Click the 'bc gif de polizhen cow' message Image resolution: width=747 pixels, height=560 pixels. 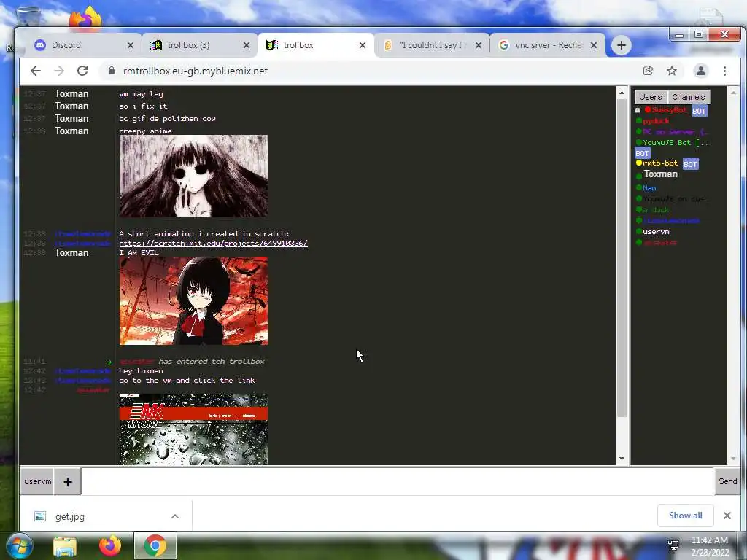click(x=167, y=119)
